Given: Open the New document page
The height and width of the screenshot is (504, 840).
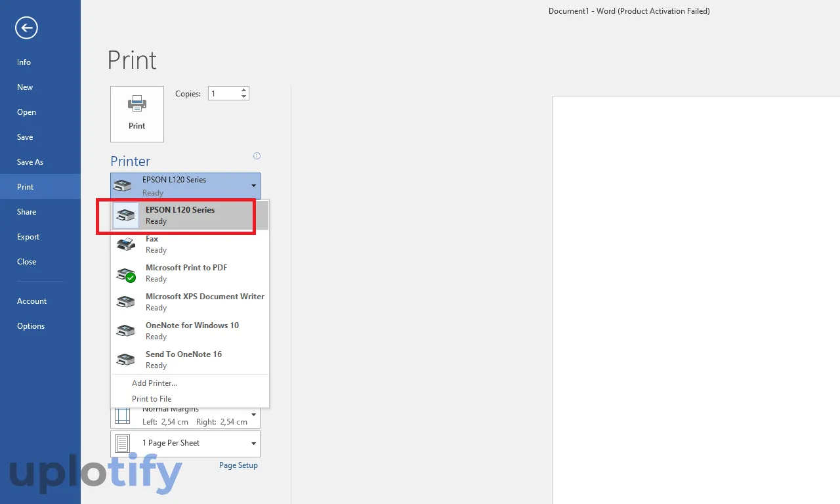Looking at the screenshot, I should pos(40,87).
